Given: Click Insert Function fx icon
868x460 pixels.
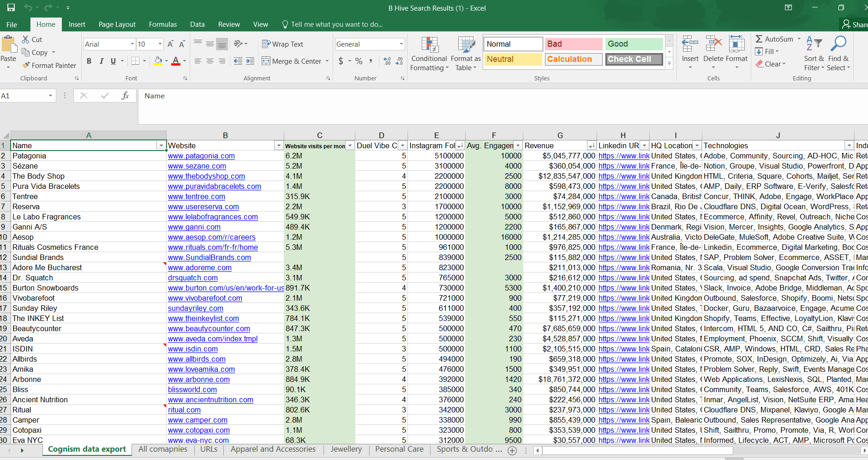Looking at the screenshot, I should (x=125, y=96).
